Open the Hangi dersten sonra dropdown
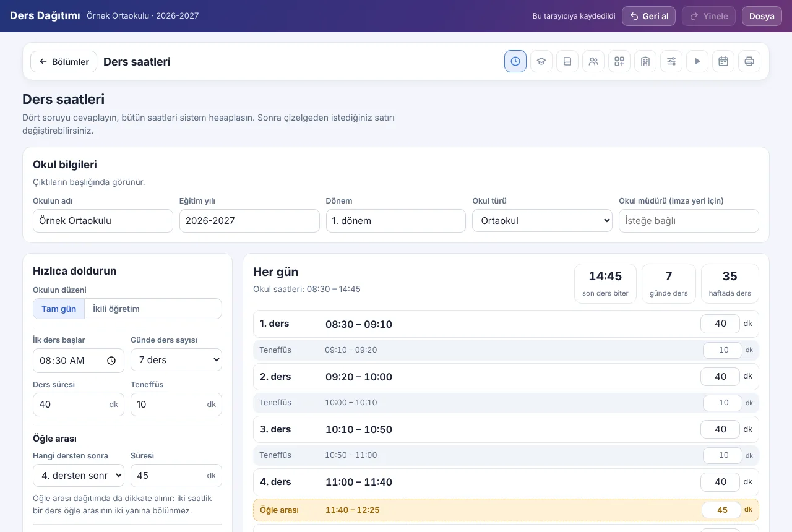The width and height of the screenshot is (792, 532). pyautogui.click(x=79, y=476)
